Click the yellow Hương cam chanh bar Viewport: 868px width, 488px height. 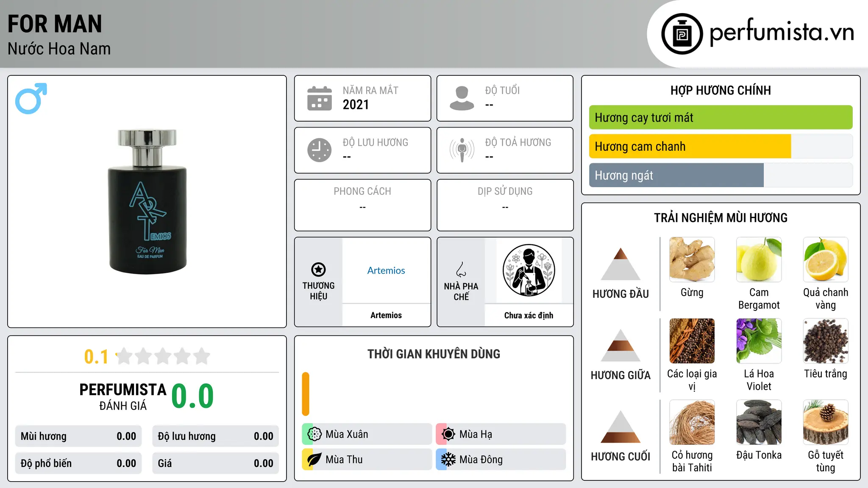(x=690, y=146)
